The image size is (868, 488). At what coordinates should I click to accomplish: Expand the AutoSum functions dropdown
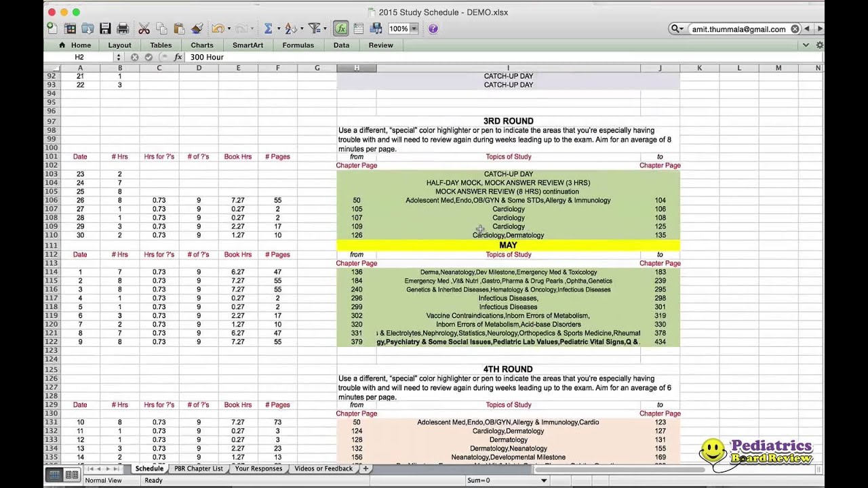[x=278, y=29]
